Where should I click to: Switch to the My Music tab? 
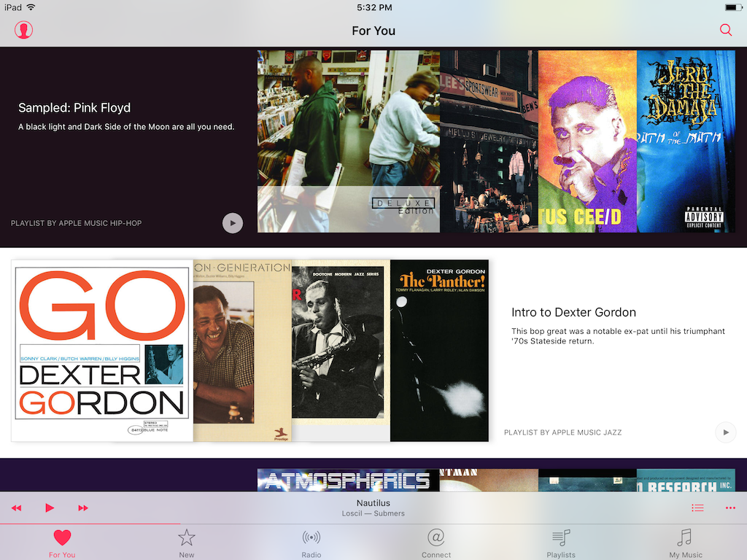tap(686, 543)
